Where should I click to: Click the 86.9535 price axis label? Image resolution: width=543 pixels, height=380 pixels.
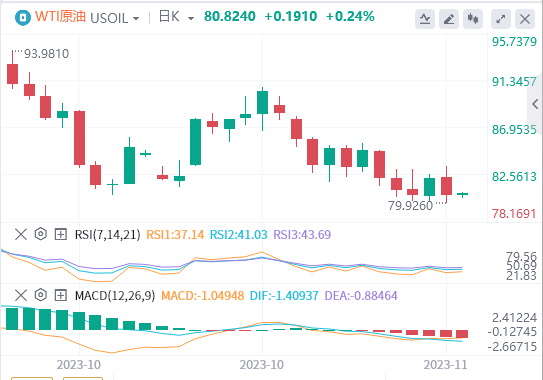514,130
